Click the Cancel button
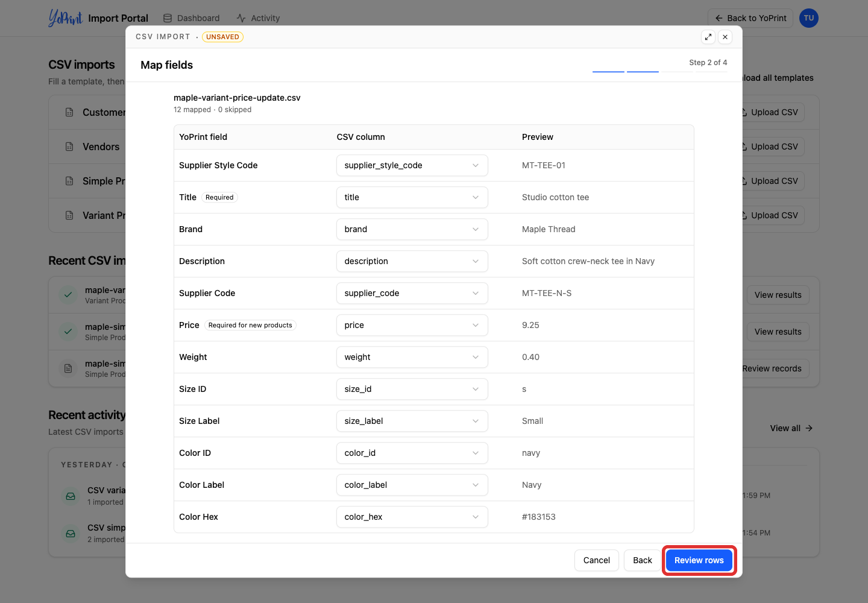Screen dimensions: 868x603 point(597,560)
